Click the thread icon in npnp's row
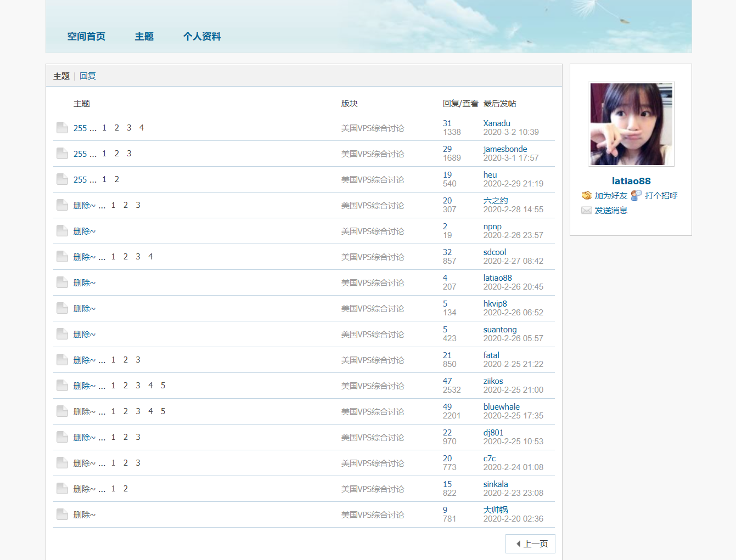Viewport: 736px width, 560px height. point(62,231)
